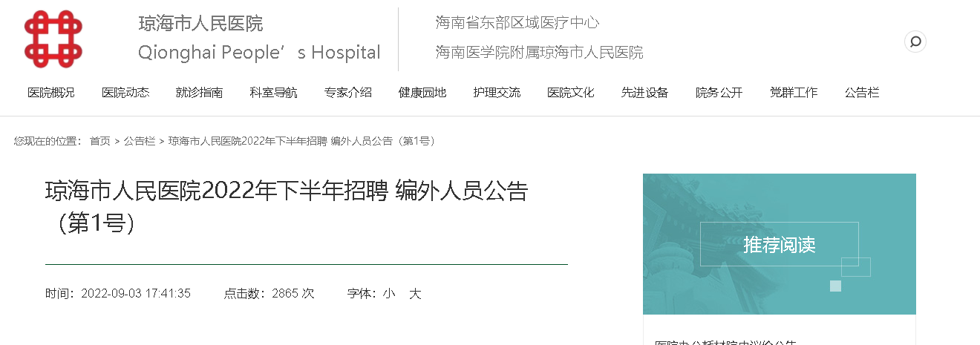Click the red hospital logo
980x345 pixels.
(53, 39)
